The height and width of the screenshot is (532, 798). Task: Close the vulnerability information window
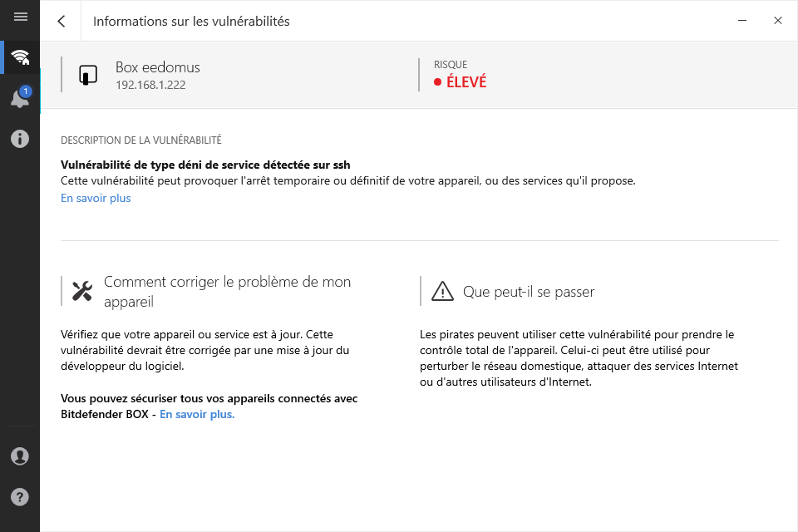[778, 20]
